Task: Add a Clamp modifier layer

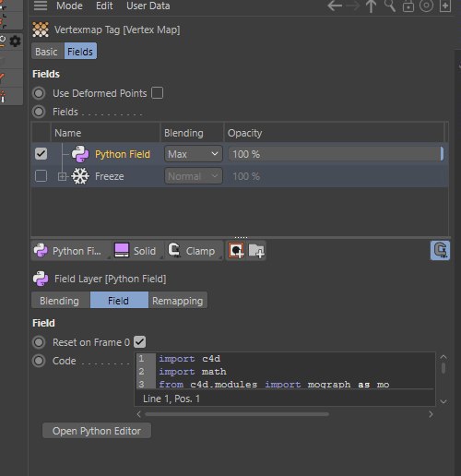Action: [193, 251]
